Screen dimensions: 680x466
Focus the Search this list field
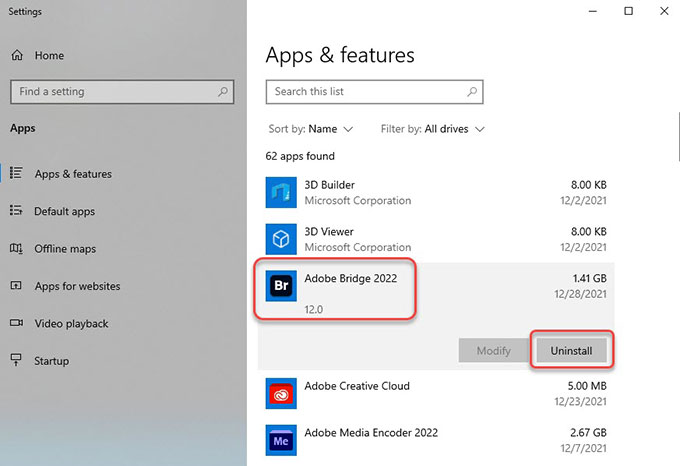[x=374, y=91]
